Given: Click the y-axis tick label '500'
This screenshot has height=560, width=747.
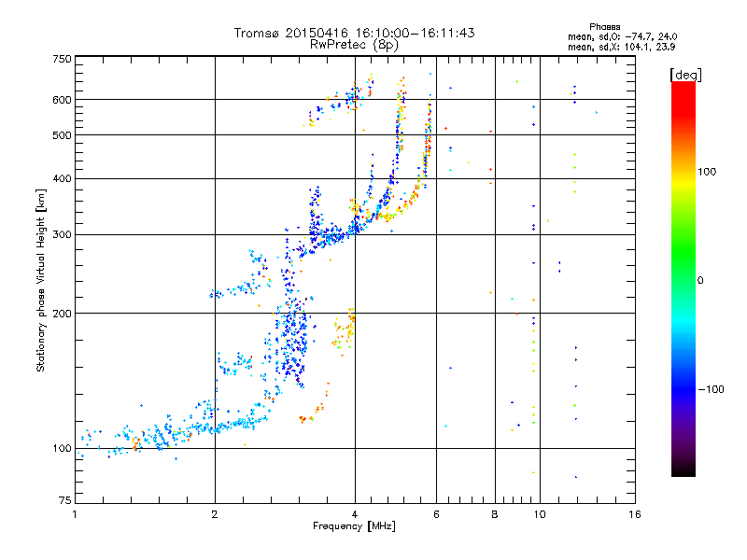Looking at the screenshot, I should (62, 135).
